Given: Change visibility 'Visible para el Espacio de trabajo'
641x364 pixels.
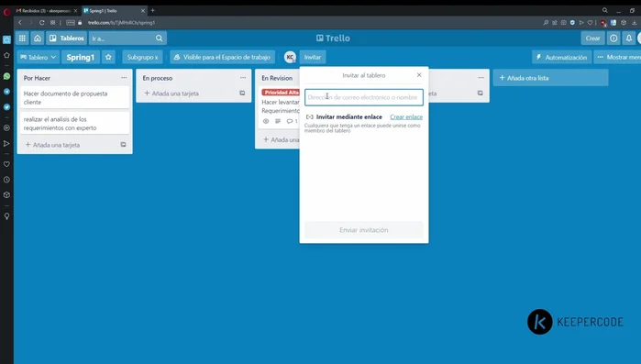Looking at the screenshot, I should [223, 57].
